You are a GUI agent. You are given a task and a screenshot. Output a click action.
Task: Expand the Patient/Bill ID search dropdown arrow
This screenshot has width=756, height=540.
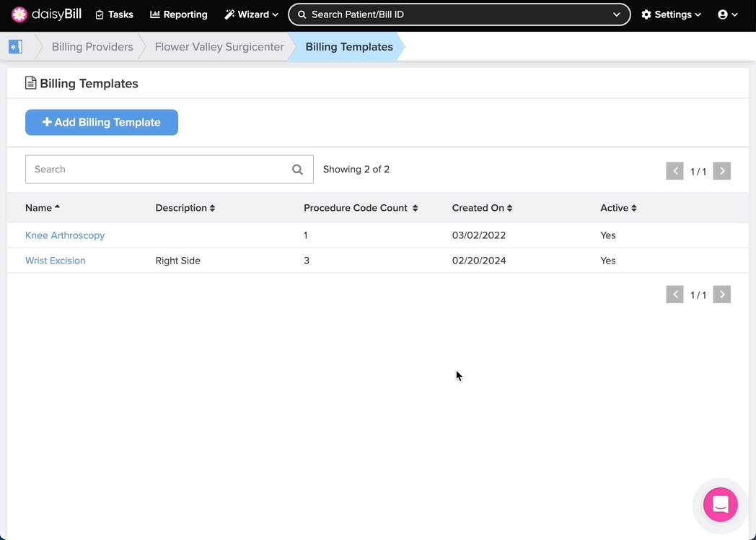616,14
